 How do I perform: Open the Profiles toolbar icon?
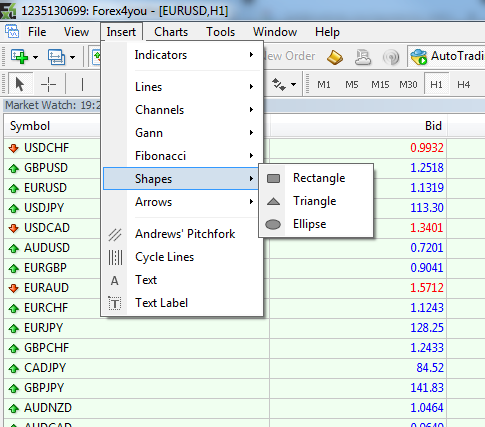(56, 57)
